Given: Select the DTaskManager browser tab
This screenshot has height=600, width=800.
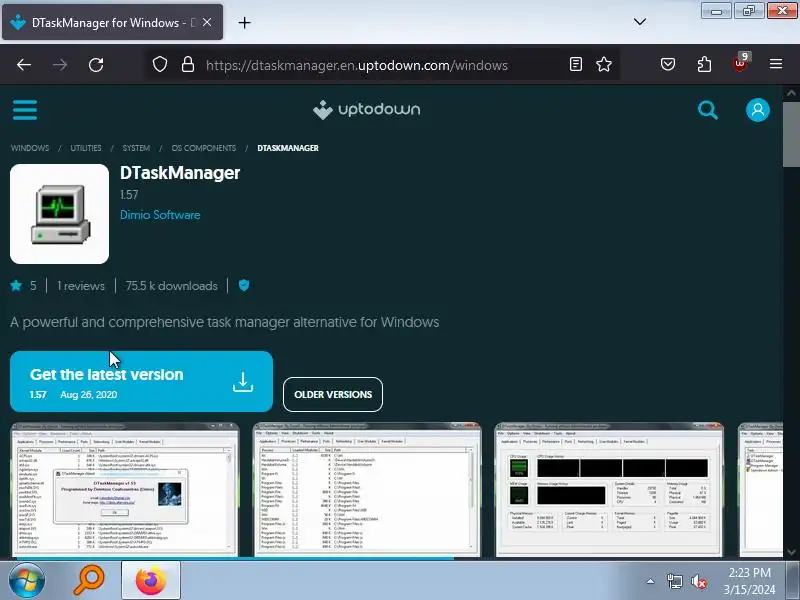Looking at the screenshot, I should (112, 22).
